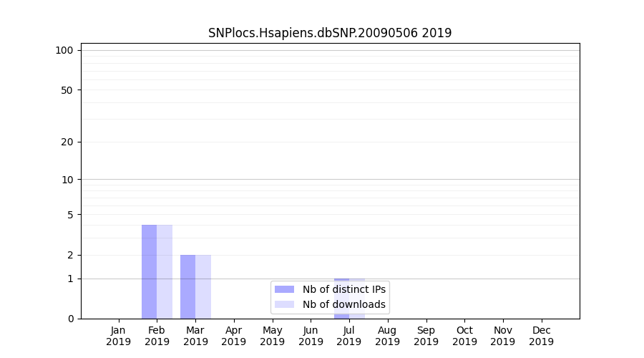Select the 'Nb of downloads' legend label
Image resolution: width=644 pixels, height=358 pixels.
click(x=343, y=304)
